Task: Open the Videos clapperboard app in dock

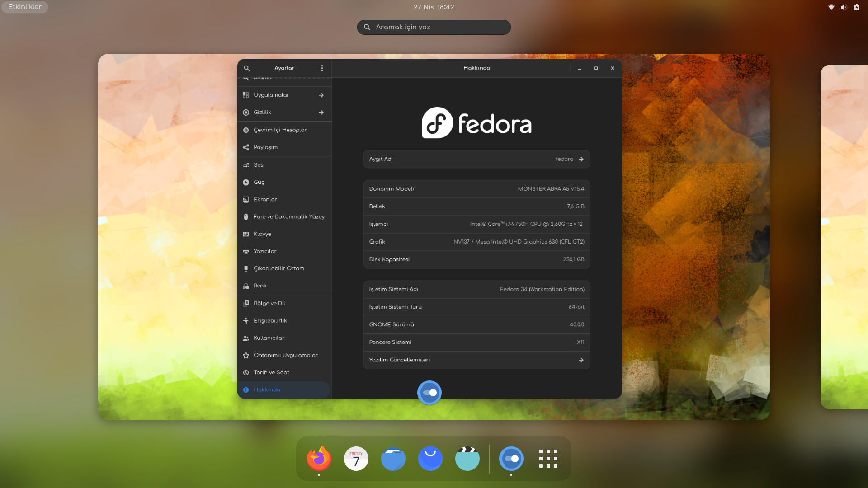Action: [467, 459]
